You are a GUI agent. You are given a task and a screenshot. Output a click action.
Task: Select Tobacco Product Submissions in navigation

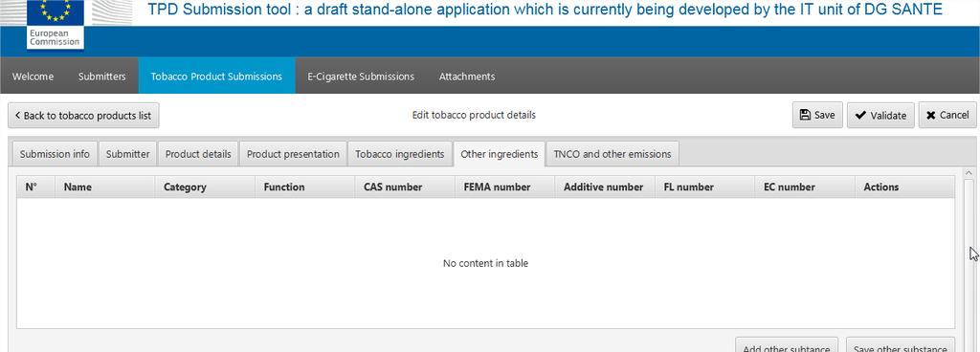[x=216, y=77]
